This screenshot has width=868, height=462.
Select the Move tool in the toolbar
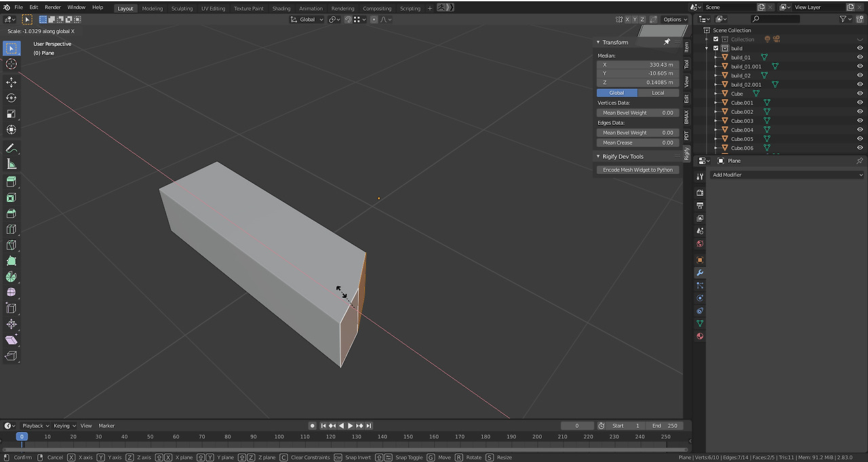coord(11,82)
